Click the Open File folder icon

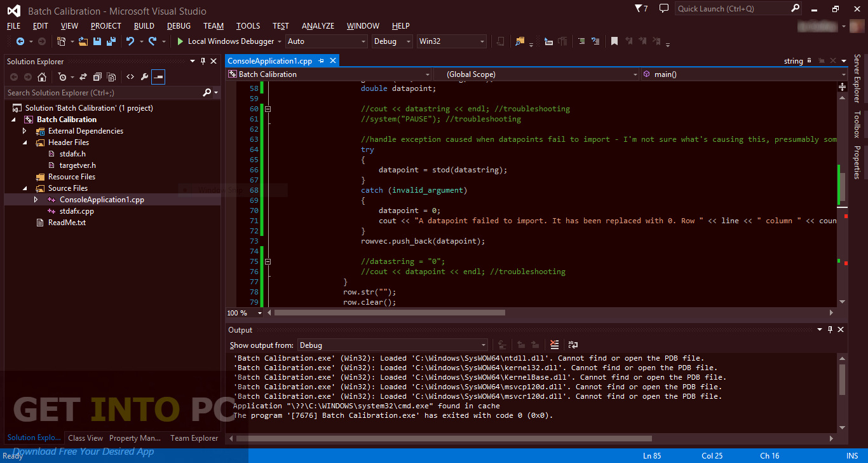tap(83, 41)
